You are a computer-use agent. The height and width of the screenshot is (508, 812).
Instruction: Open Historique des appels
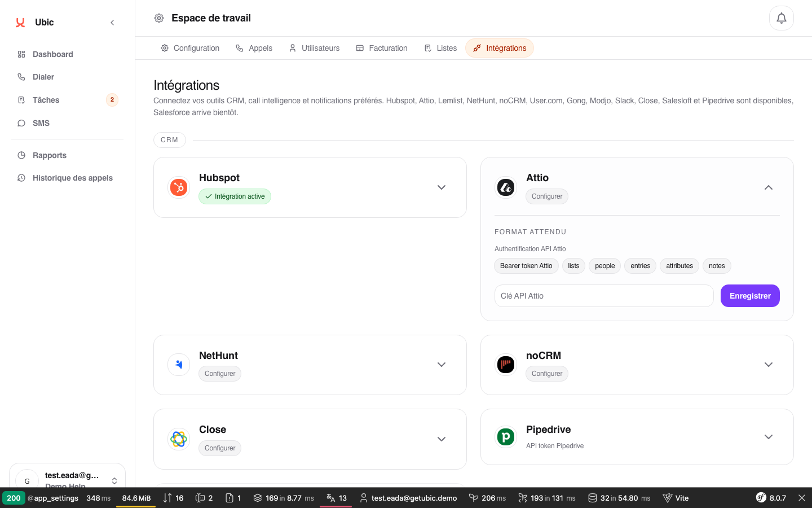click(x=67, y=178)
